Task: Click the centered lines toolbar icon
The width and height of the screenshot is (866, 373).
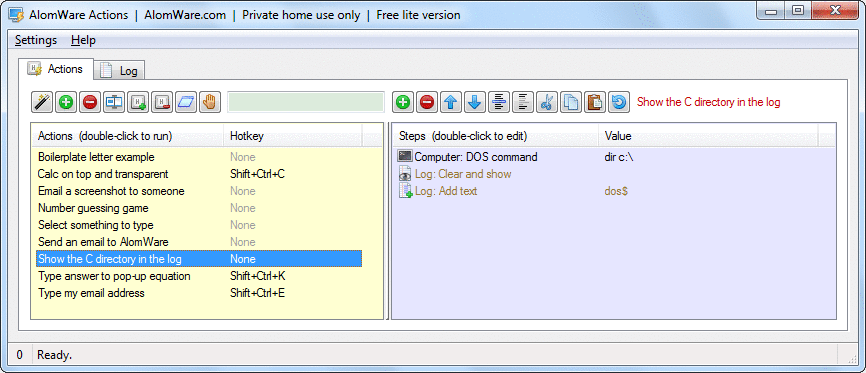Action: coord(499,102)
